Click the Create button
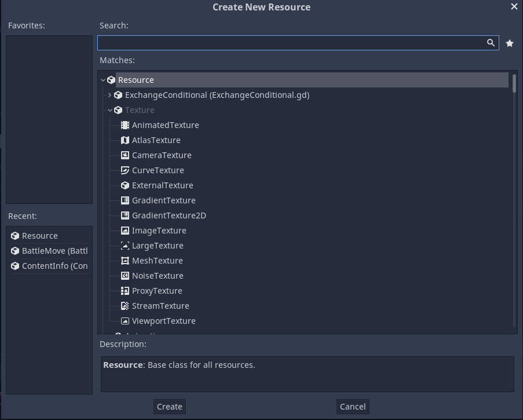Viewport: 523px width, 420px height. point(169,406)
